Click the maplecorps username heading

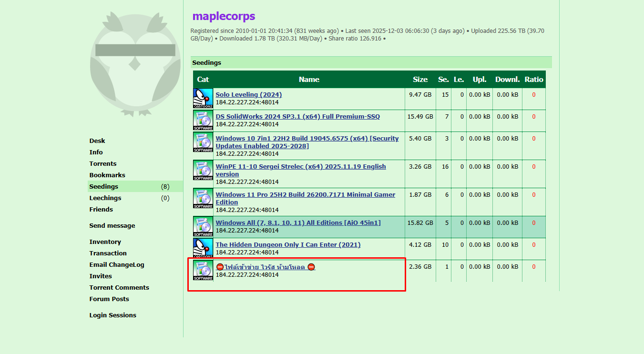tap(224, 16)
